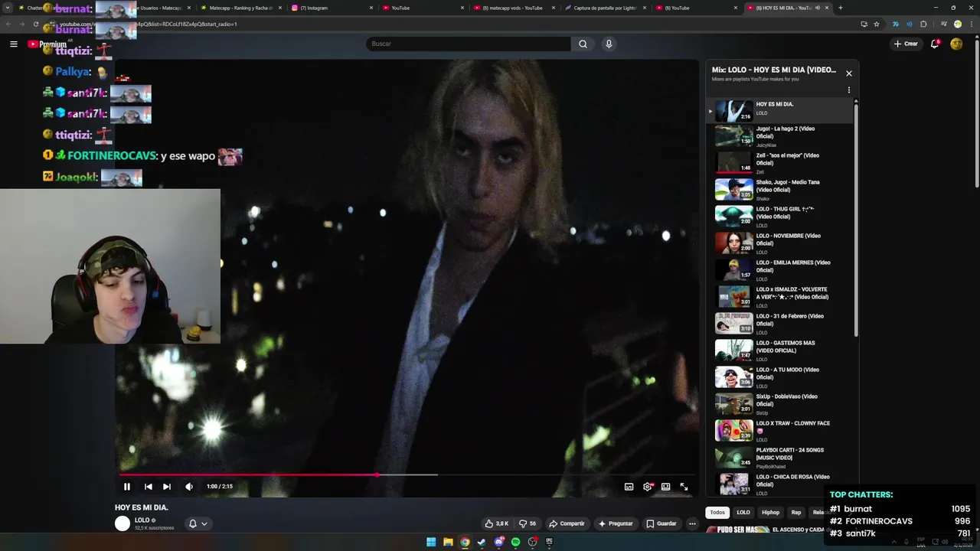
Task: Click the search magnifier button
Action: click(583, 44)
